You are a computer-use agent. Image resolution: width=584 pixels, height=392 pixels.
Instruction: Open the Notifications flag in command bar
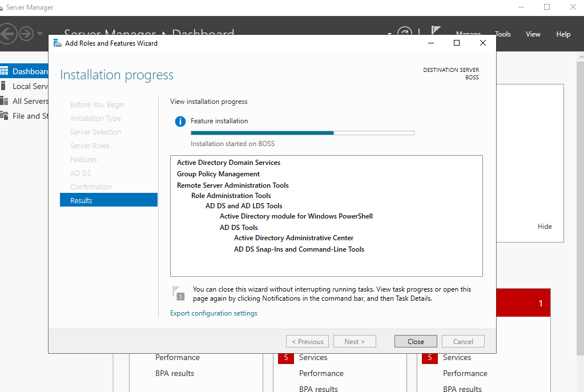[436, 31]
